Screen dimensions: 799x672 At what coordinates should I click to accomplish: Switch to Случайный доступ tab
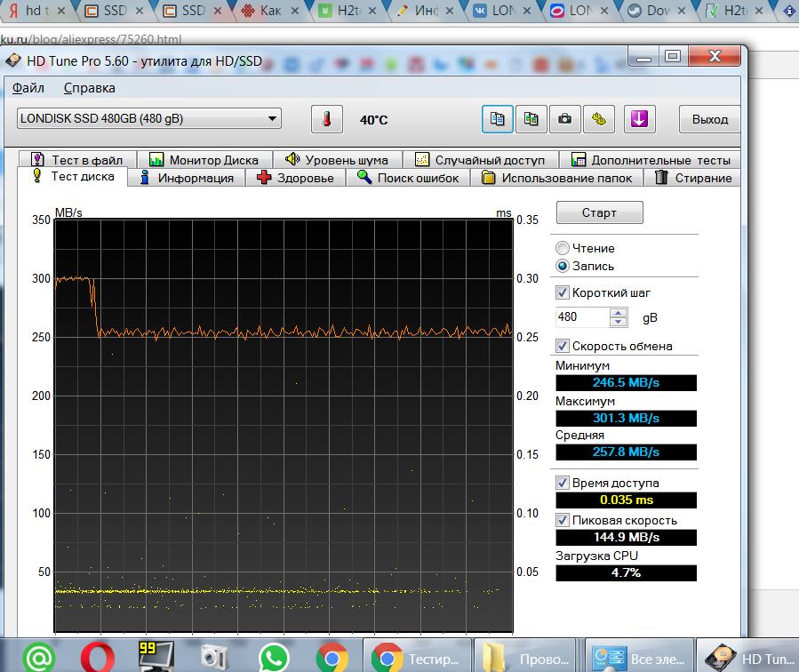coord(480,159)
